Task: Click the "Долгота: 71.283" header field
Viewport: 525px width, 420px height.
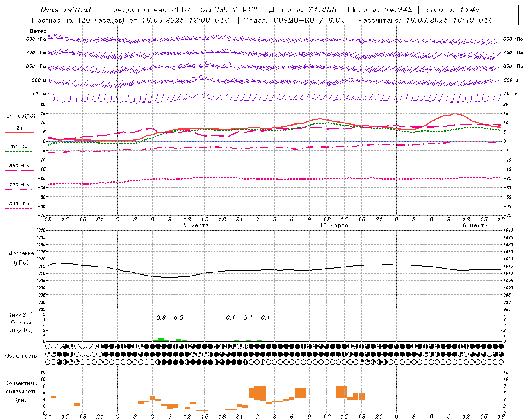Action: (303, 10)
